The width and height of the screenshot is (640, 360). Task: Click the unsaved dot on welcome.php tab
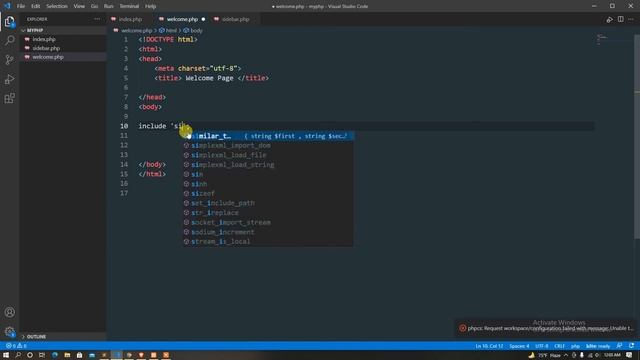pos(203,19)
